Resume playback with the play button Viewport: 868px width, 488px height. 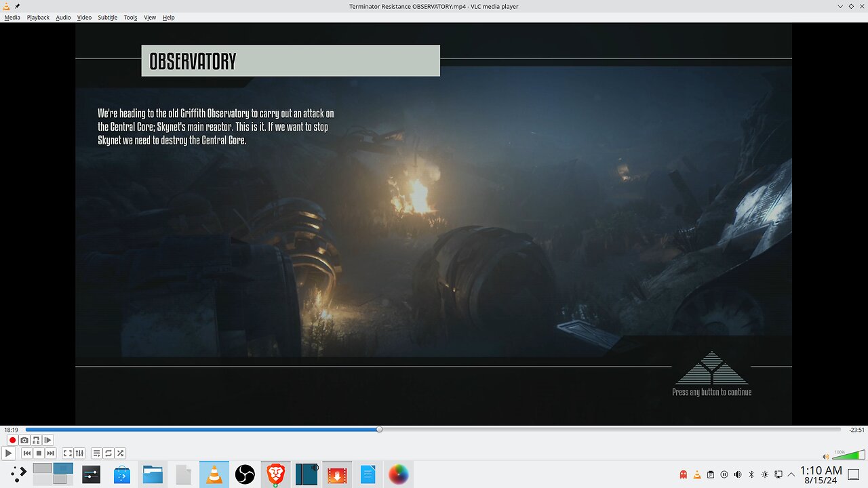click(9, 453)
